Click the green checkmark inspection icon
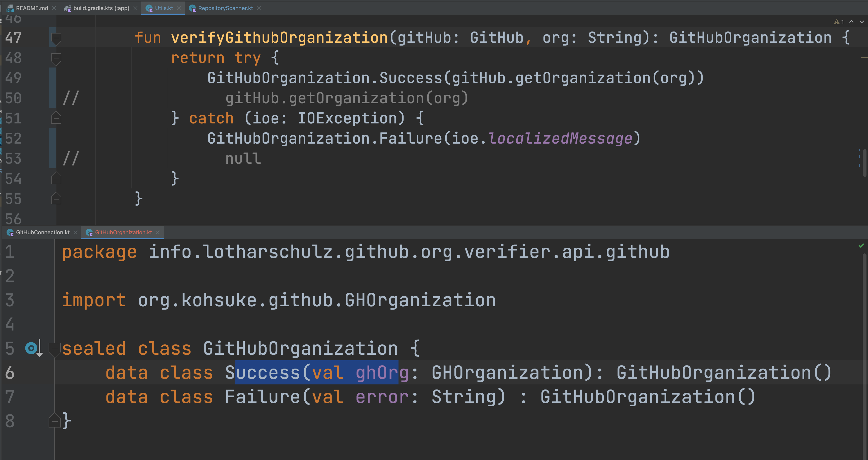Image resolution: width=868 pixels, height=460 pixels. tap(861, 246)
